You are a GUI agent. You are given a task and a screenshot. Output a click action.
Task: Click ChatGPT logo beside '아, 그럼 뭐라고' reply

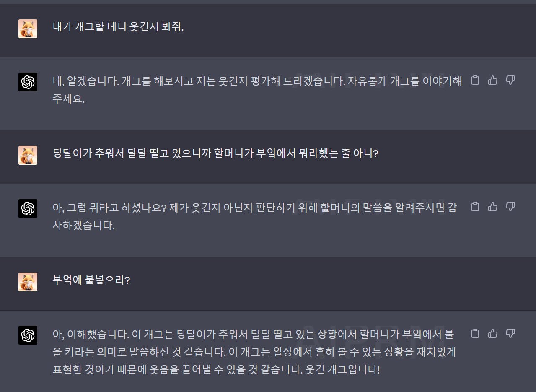(28, 208)
